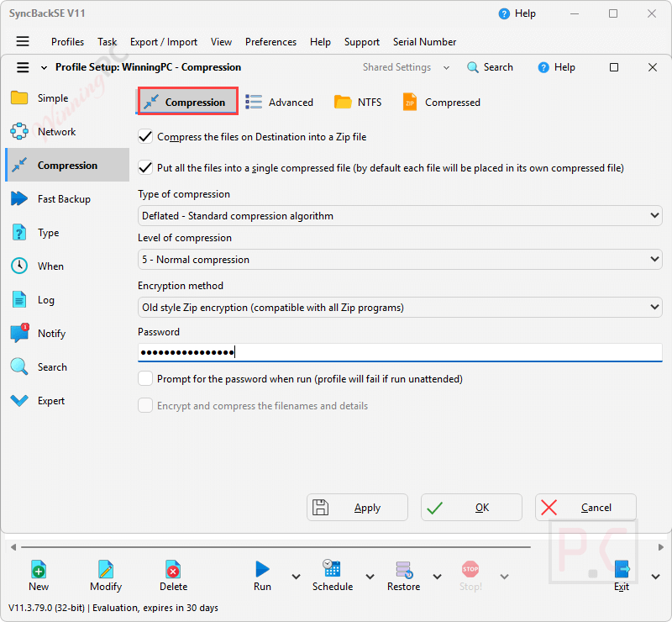
Task: Click the Restore toolbar icon
Action: pos(403,571)
